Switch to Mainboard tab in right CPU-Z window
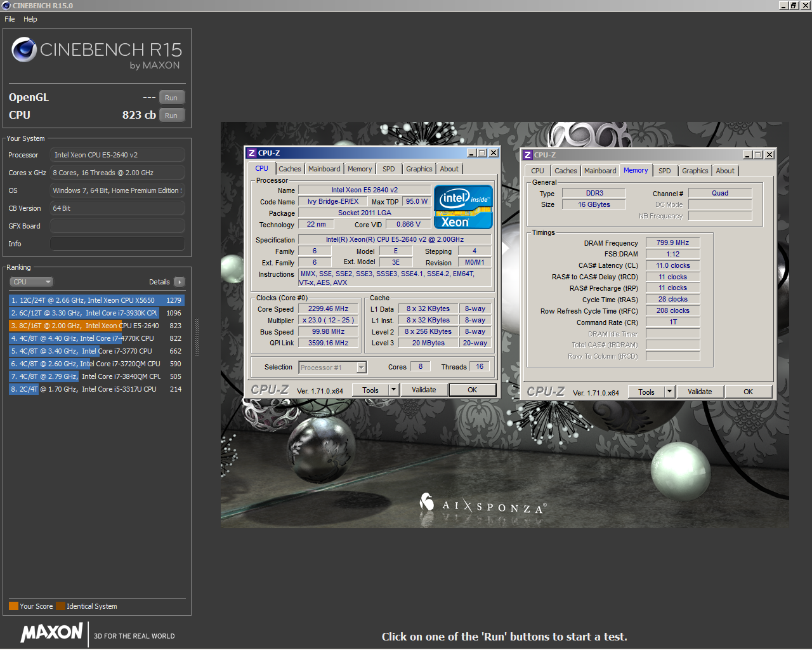The image size is (812, 650). [x=600, y=171]
